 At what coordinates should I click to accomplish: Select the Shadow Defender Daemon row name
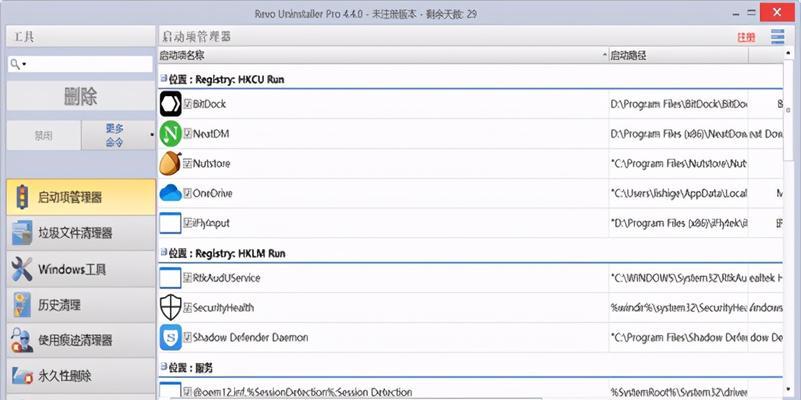tap(250, 337)
